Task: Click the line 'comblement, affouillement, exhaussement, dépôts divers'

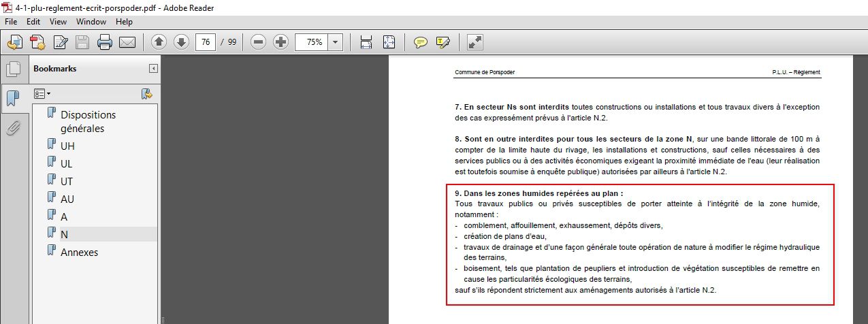Action: click(563, 225)
